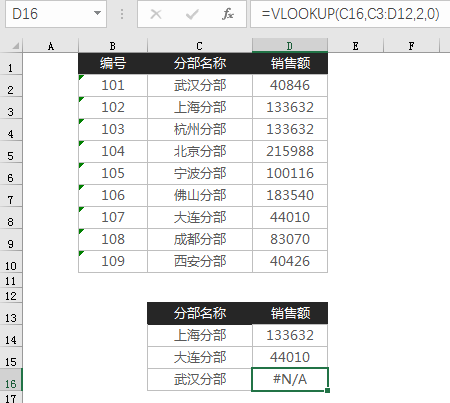Select 133632 in row 4
Screen dimensions: 450x403
coord(290,129)
